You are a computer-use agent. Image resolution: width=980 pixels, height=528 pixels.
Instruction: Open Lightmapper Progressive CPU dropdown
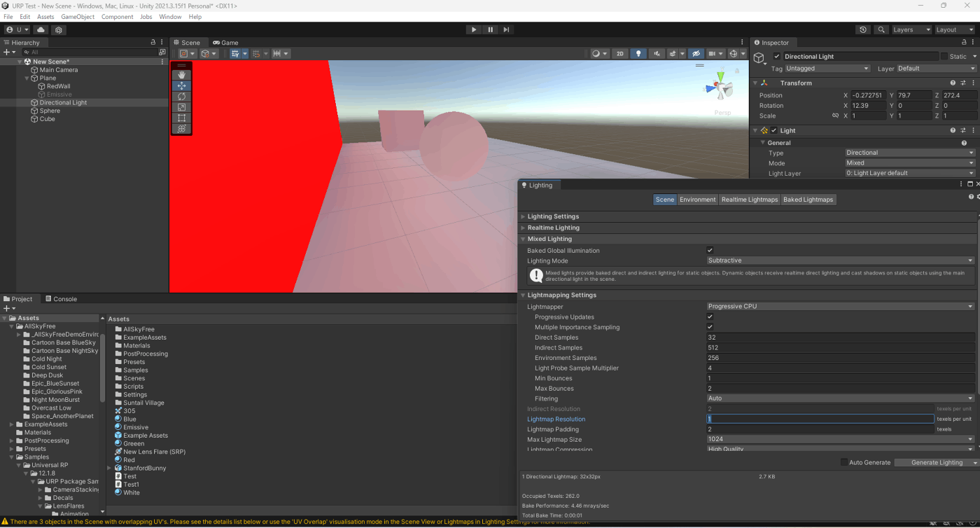point(840,306)
